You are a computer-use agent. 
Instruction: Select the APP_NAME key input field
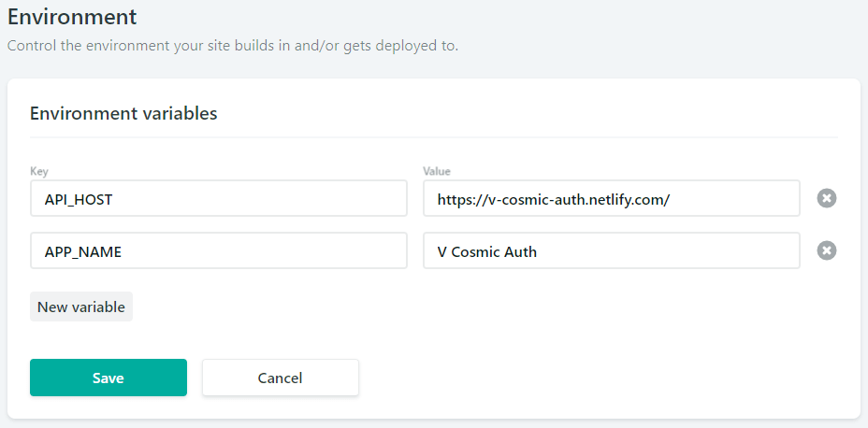click(x=219, y=250)
